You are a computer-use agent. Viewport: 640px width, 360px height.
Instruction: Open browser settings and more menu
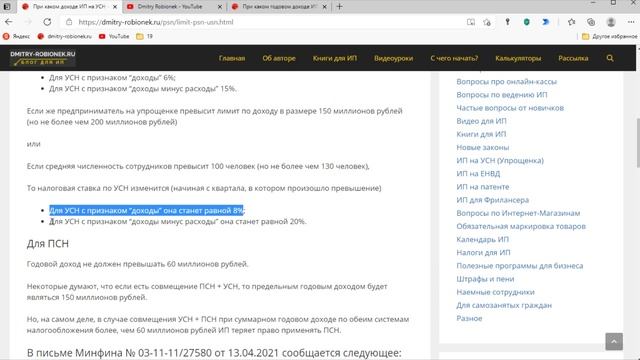pyautogui.click(x=631, y=22)
